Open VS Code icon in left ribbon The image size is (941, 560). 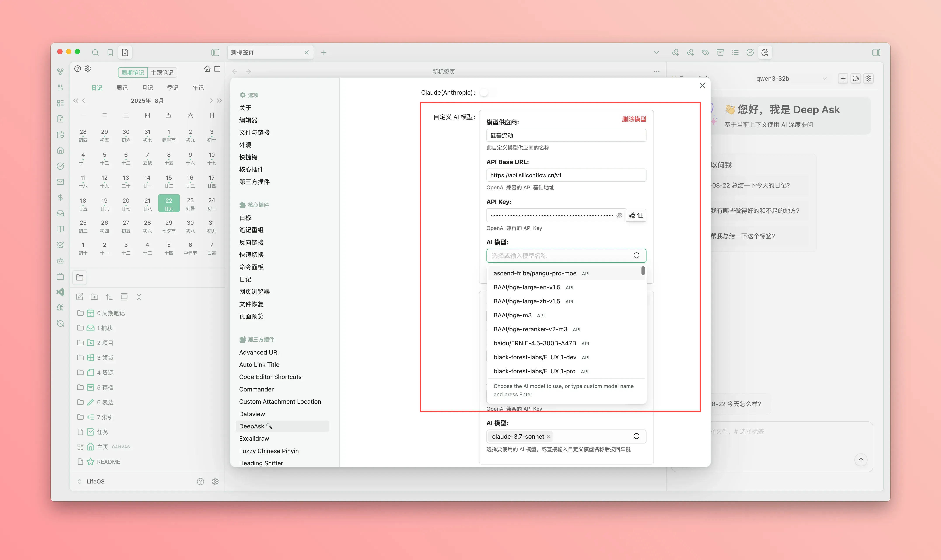pos(60,292)
